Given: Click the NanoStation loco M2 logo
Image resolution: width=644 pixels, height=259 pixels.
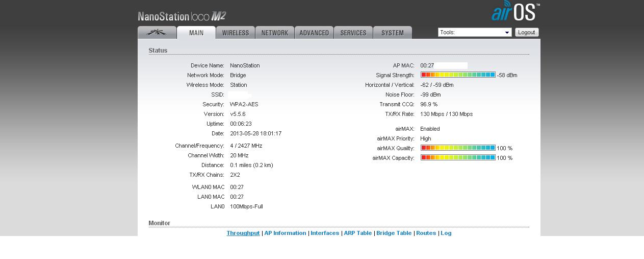Looking at the screenshot, I should (x=182, y=16).
